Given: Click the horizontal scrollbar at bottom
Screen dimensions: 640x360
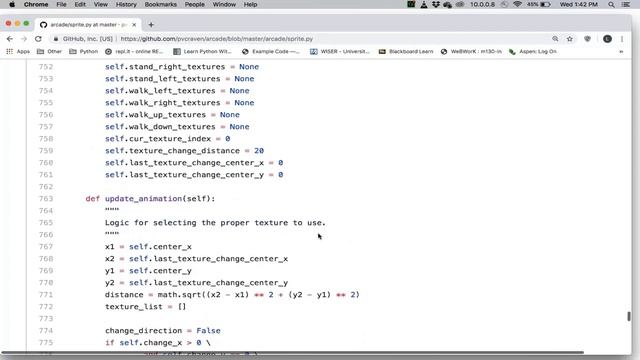Looking at the screenshot, I should click(x=293, y=352).
